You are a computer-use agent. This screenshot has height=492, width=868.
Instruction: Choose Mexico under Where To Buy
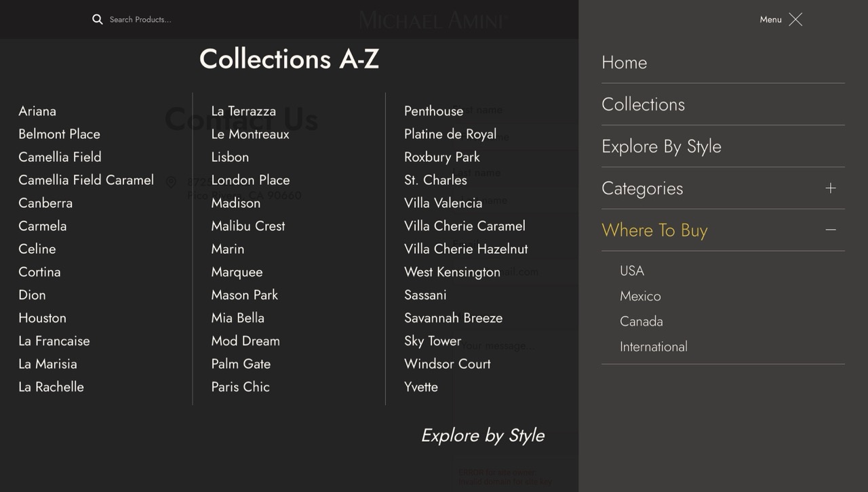[640, 296]
